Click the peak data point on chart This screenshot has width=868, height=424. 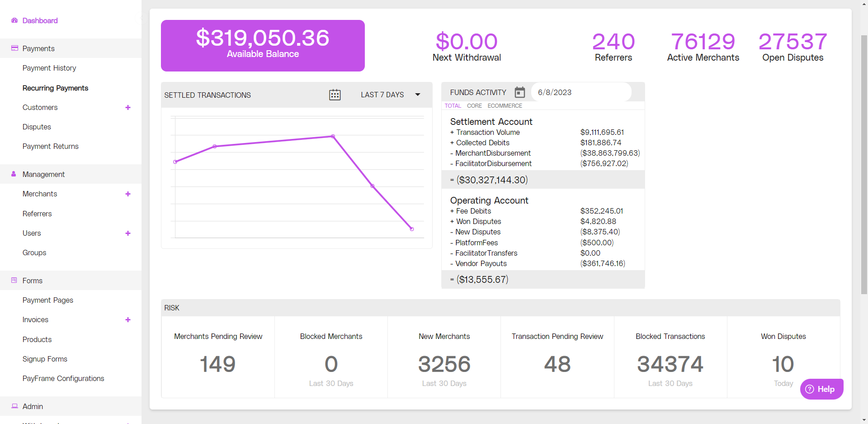333,136
